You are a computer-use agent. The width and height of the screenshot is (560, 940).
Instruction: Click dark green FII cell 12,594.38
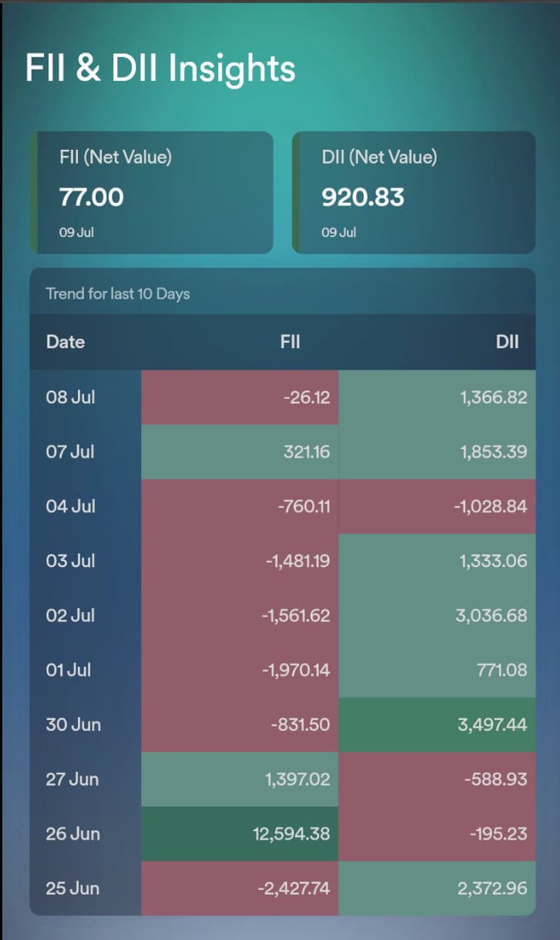[240, 834]
